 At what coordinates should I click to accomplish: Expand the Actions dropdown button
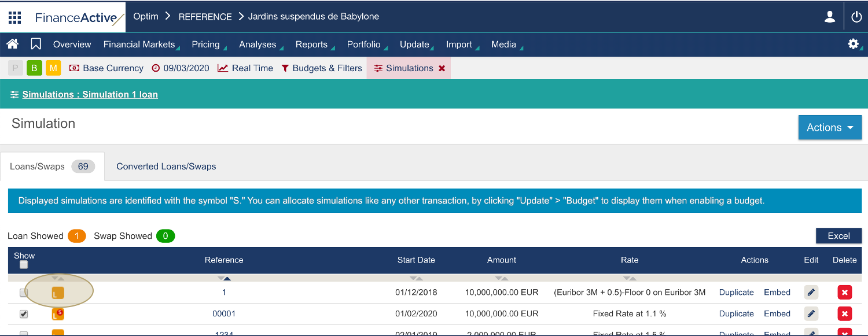830,128
